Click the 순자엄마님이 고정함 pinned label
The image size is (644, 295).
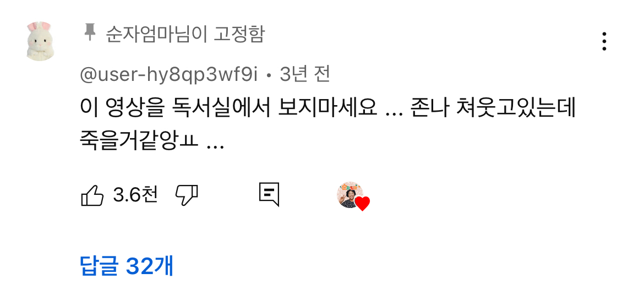pos(185,34)
